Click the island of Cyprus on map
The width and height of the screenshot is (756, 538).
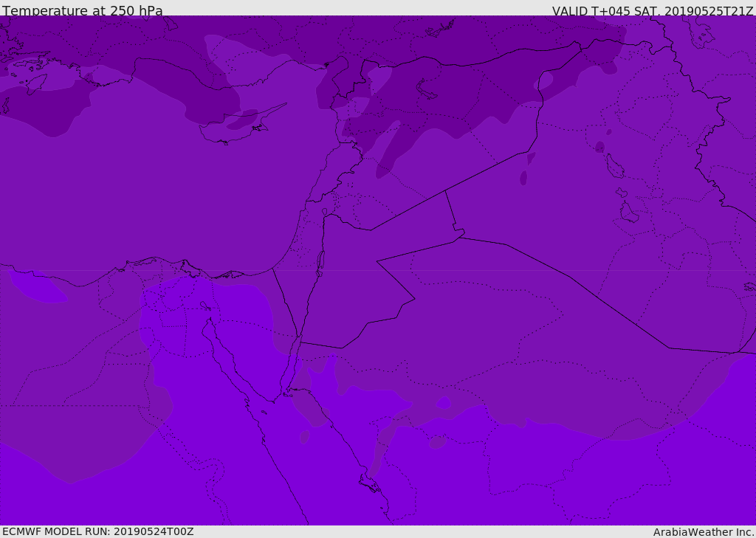[x=241, y=125]
